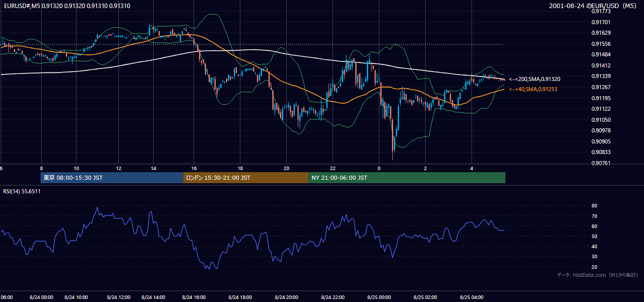Click price level 0.91122 on axis
Viewport: 644px width, 302px height.
pyautogui.click(x=601, y=109)
